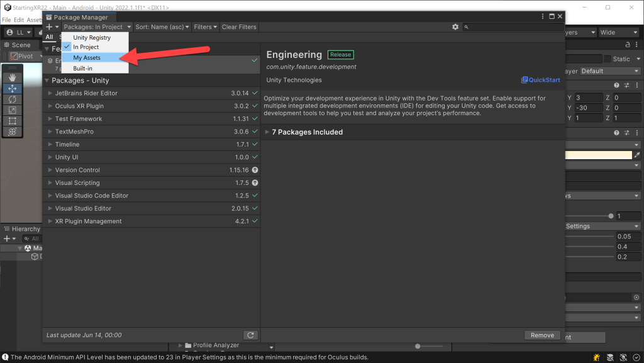Switch to the All tab
This screenshot has width=644, height=363.
pyautogui.click(x=49, y=37)
